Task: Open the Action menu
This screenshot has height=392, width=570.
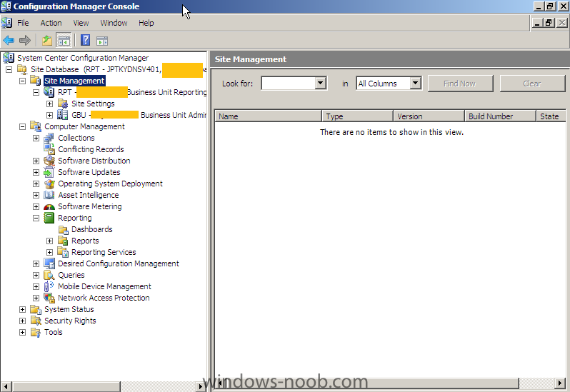Action: point(51,23)
